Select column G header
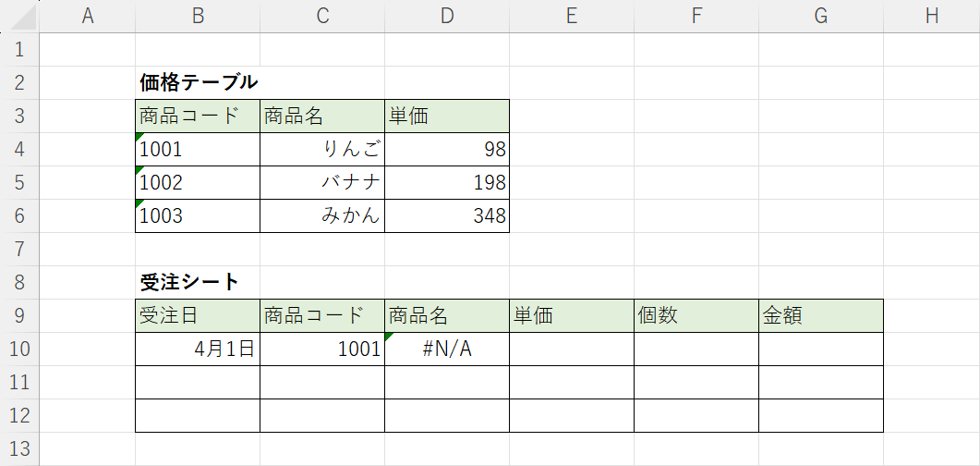Image resolution: width=980 pixels, height=466 pixels. pos(820,16)
